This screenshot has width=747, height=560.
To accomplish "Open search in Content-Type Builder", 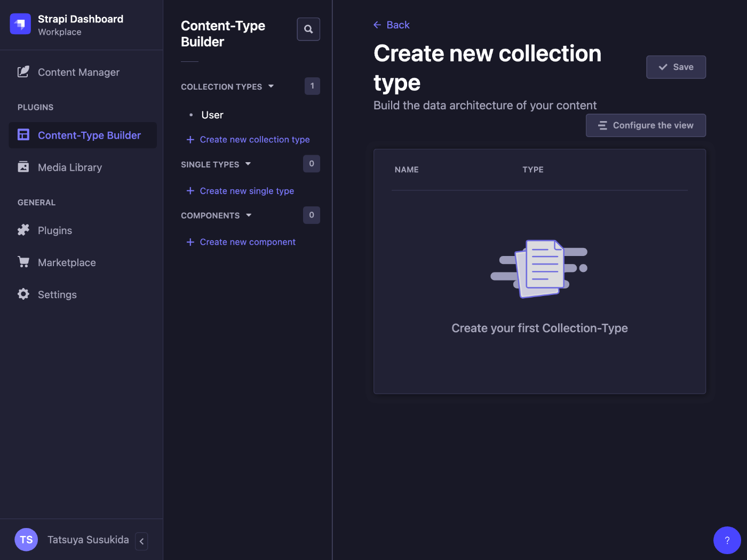I will (x=308, y=29).
